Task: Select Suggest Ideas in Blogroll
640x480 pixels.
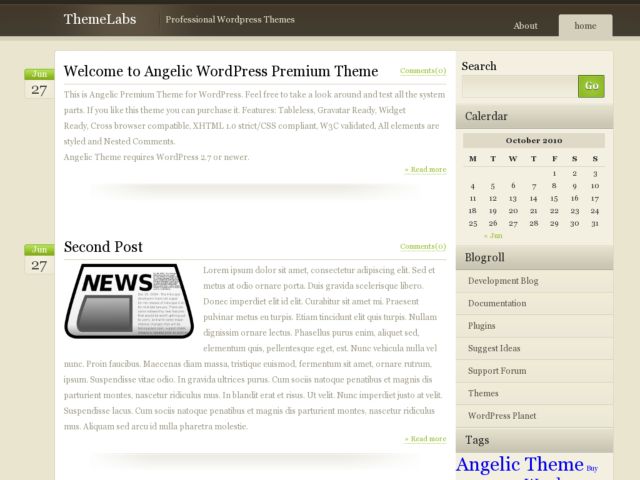Action: pos(494,348)
